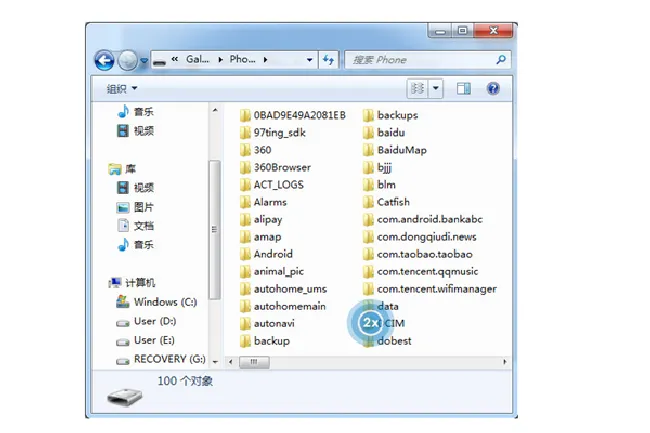This screenshot has height=433, width=650.
Task: Select the 360 folder
Action: [256, 150]
